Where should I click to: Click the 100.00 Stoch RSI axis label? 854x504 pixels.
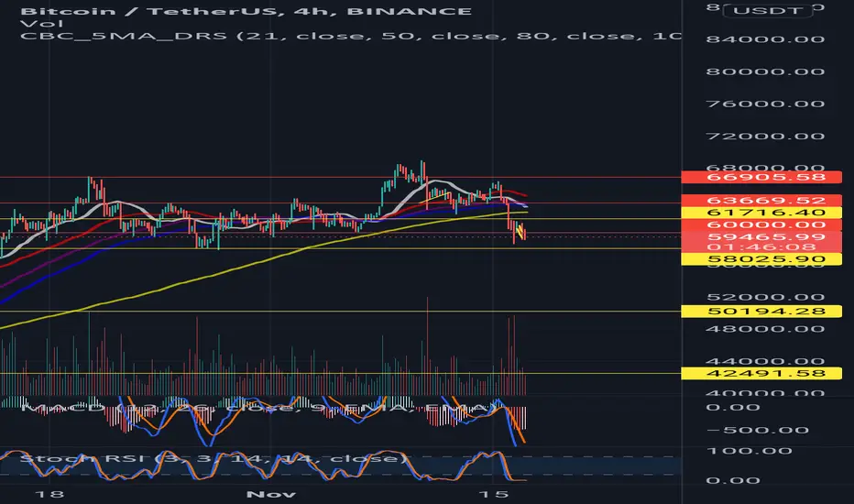pos(749,451)
